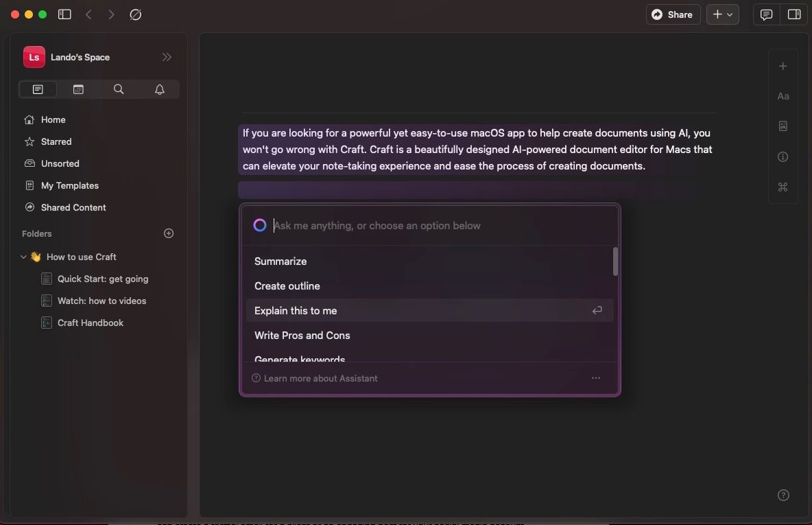Screen dimensions: 812x525
Task: Click the Assistant orb icon in the dialog
Action: pyautogui.click(x=260, y=224)
